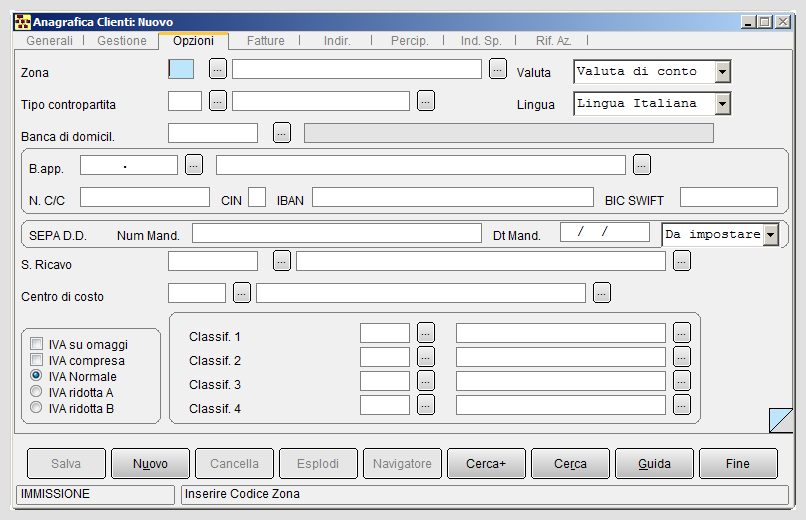Image resolution: width=806 pixels, height=520 pixels.
Task: Focus the Zona code input field
Action: pos(181,69)
